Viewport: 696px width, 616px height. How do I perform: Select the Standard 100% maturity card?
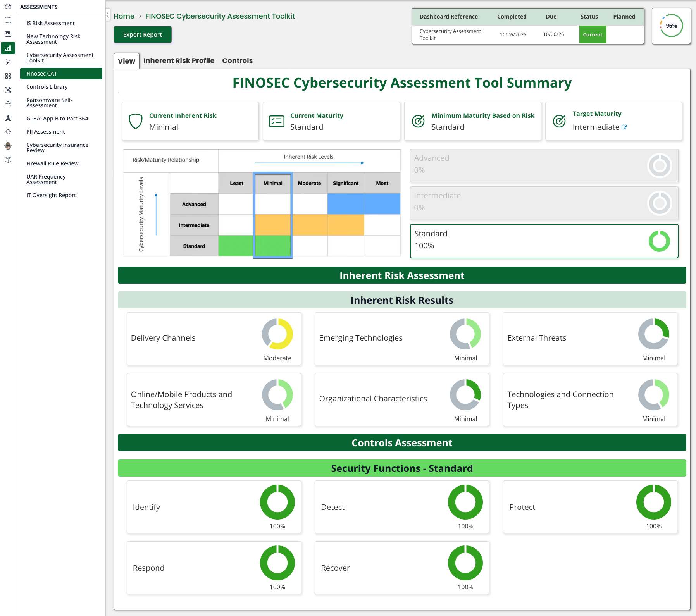544,241
